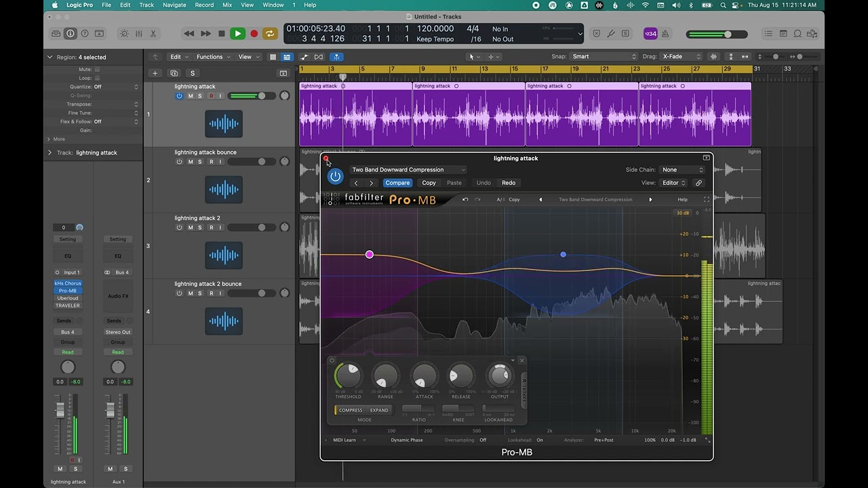Open tracks area View menu
This screenshot has height=488, width=868.
(248, 57)
